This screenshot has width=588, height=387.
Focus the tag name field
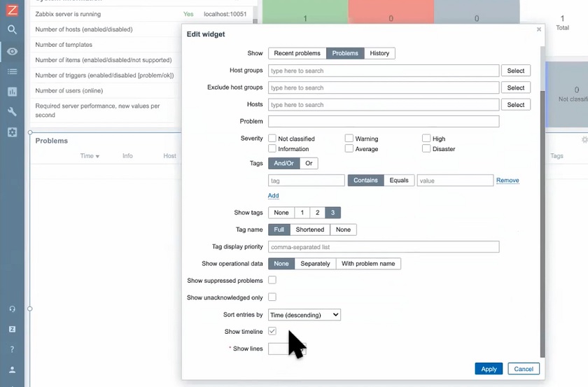pos(307,181)
